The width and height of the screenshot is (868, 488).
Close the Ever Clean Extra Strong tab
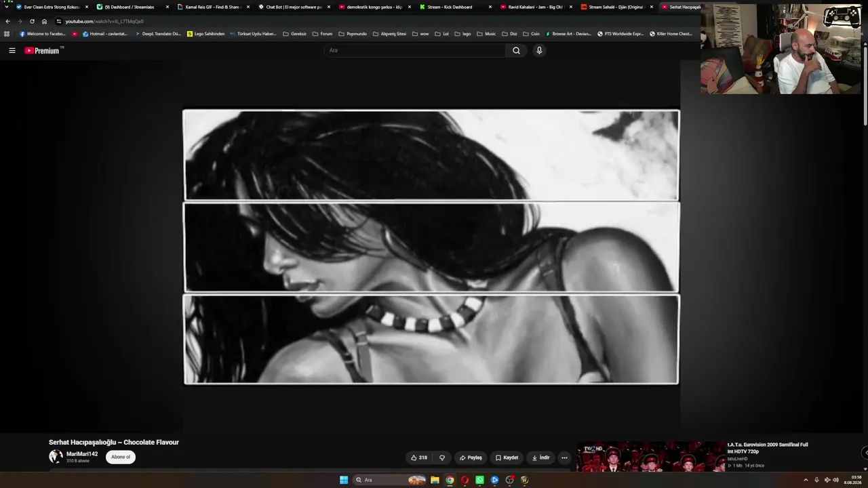tap(87, 7)
